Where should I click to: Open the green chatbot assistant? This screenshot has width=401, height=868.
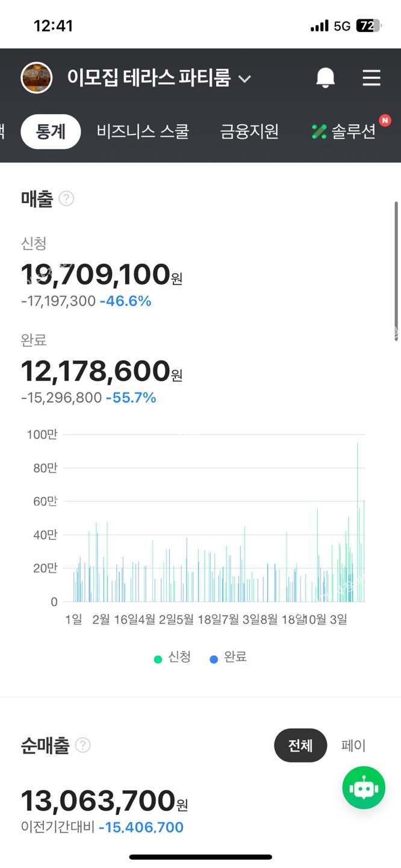click(x=364, y=787)
